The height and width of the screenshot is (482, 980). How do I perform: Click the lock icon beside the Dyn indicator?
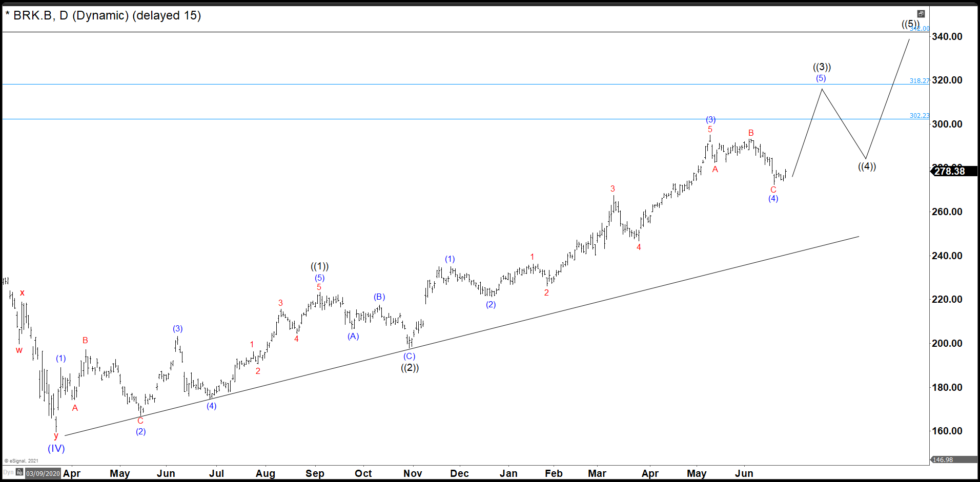19,472
